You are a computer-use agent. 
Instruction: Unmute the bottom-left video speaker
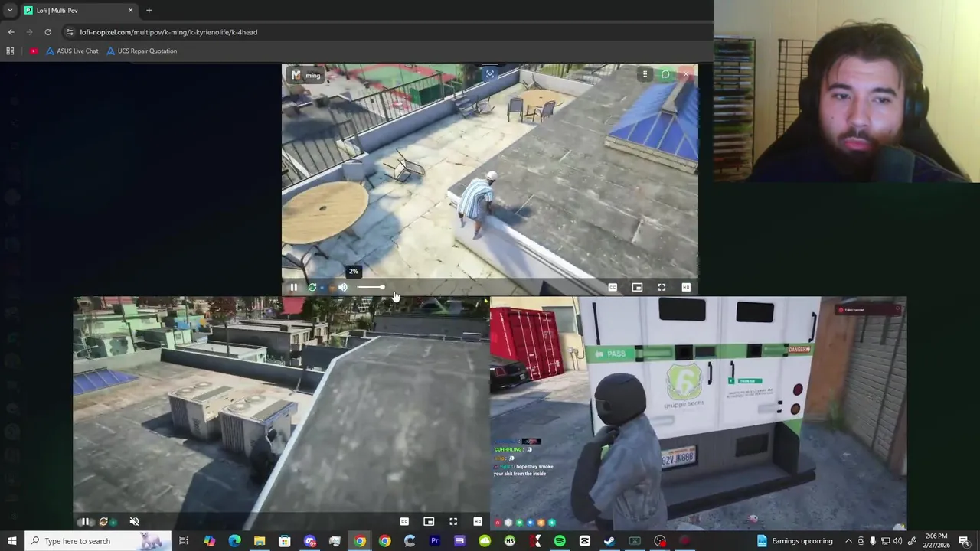click(x=134, y=521)
